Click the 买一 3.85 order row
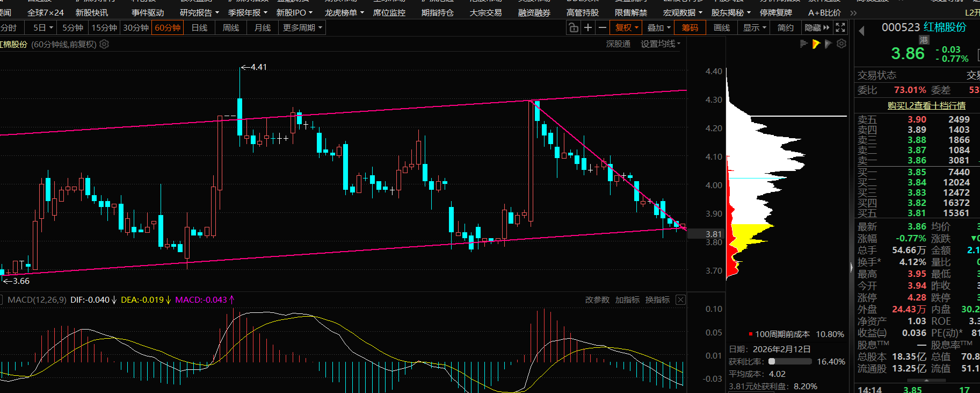Viewport: 980px width, 393px height. (x=918, y=172)
